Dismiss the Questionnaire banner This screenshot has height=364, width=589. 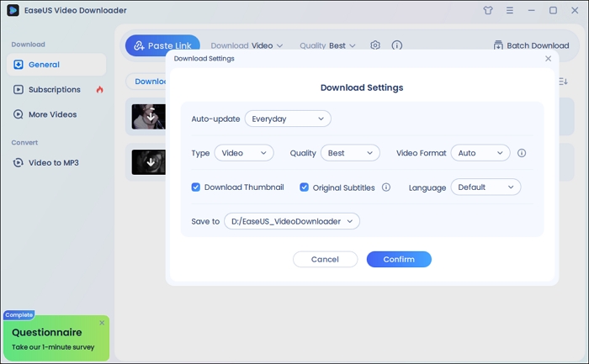102,323
